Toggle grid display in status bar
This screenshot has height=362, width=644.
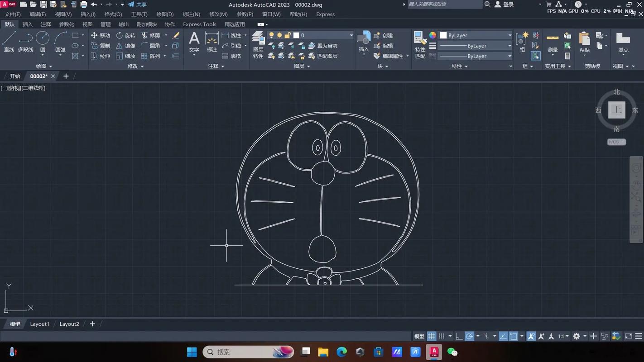pyautogui.click(x=432, y=336)
